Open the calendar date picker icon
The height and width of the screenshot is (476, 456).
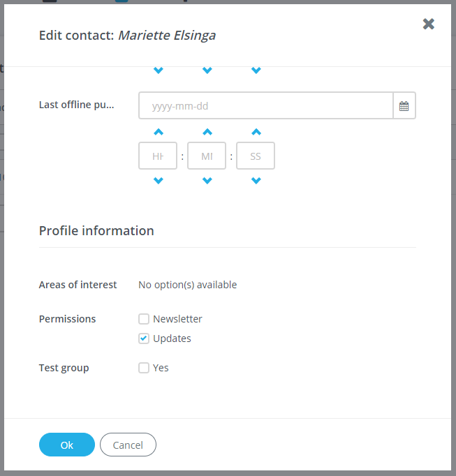[x=404, y=106]
